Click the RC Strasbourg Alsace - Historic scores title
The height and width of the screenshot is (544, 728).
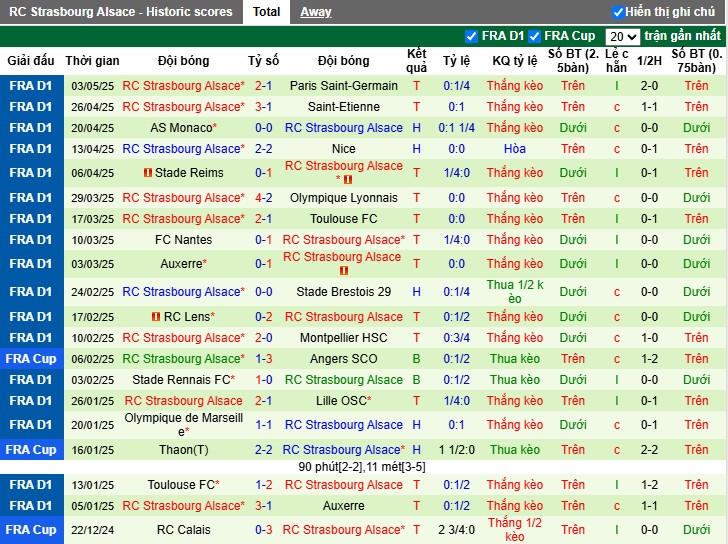[121, 12]
